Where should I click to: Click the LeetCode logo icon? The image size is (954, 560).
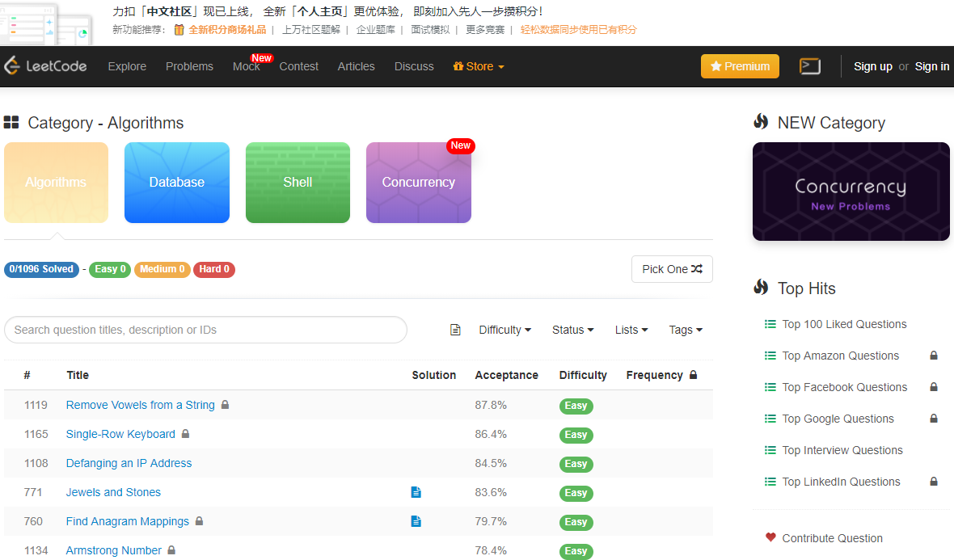11,65
